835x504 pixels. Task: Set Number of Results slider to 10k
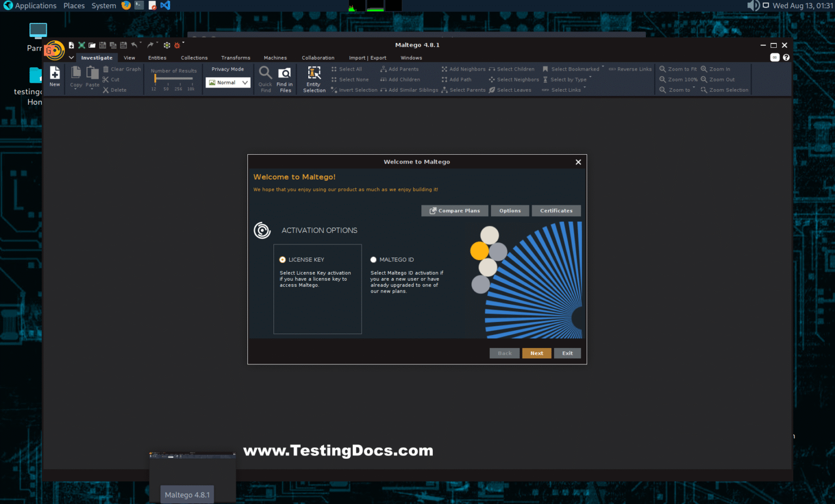[191, 79]
